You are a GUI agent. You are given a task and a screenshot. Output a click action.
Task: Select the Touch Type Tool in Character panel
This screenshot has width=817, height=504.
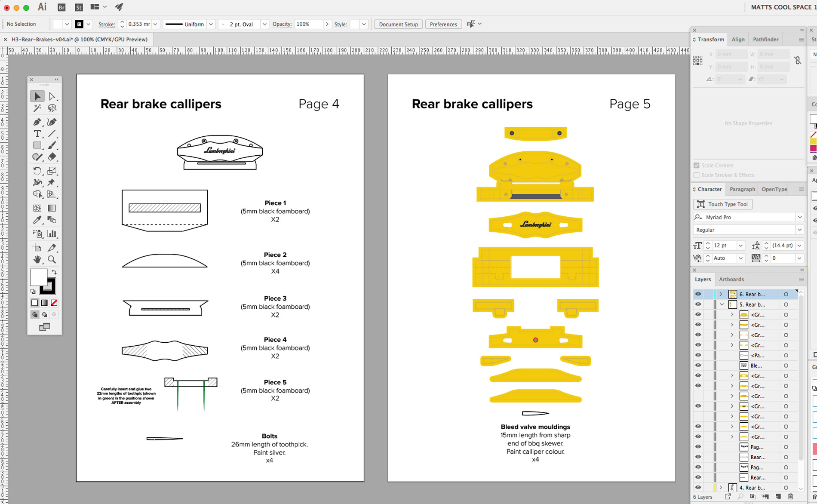[722, 204]
